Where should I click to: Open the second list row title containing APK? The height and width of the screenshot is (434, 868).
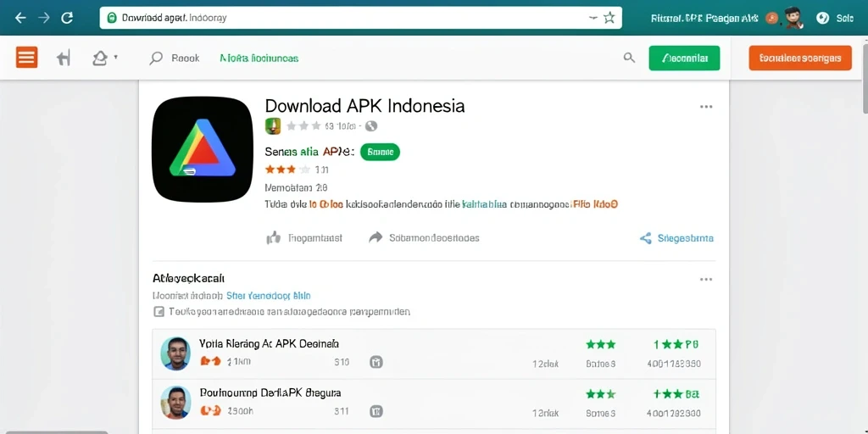(270, 393)
